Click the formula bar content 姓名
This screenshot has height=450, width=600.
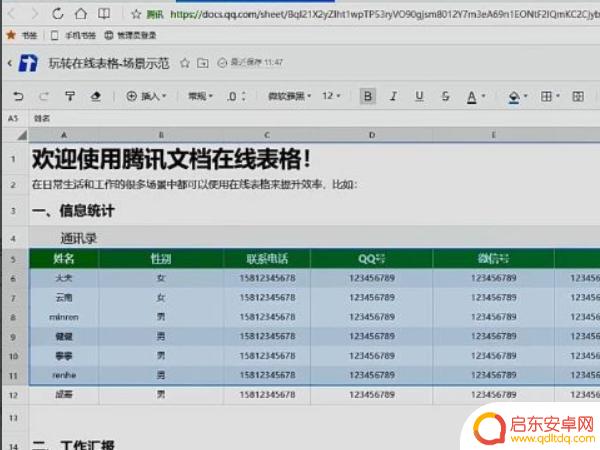tap(42, 118)
